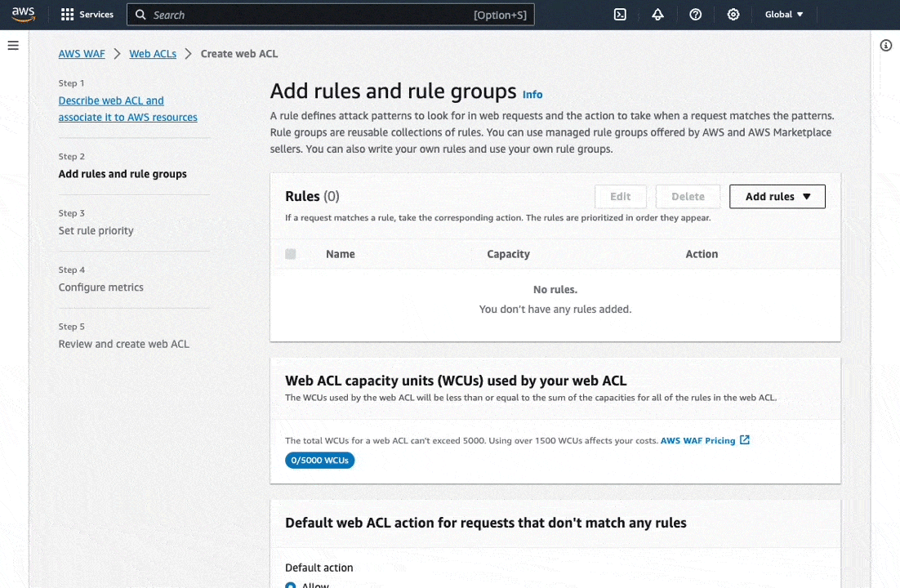Open Step 1 Describe web ACL link
Image resolution: width=900 pixels, height=588 pixels.
pyautogui.click(x=127, y=109)
